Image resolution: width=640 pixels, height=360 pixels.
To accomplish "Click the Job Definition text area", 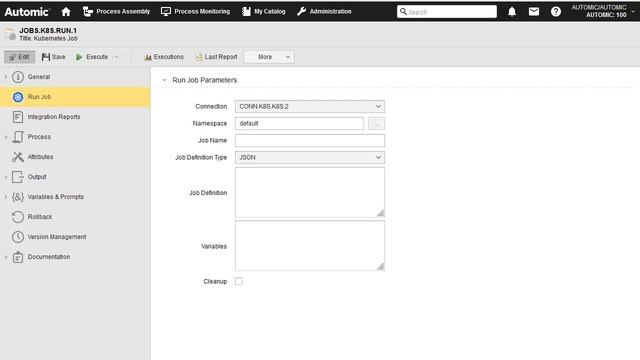I will pos(310,192).
